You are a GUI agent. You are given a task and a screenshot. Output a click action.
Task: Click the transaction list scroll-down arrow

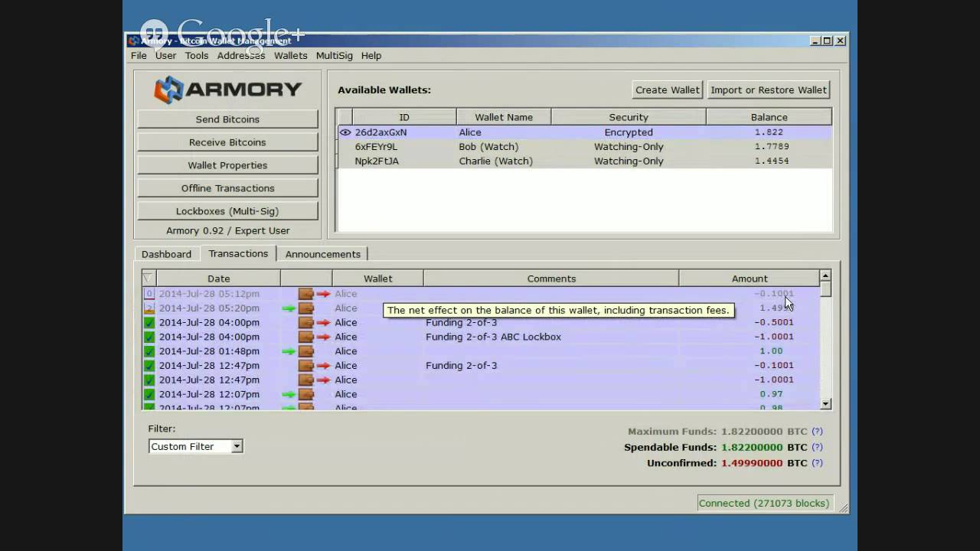coord(825,404)
